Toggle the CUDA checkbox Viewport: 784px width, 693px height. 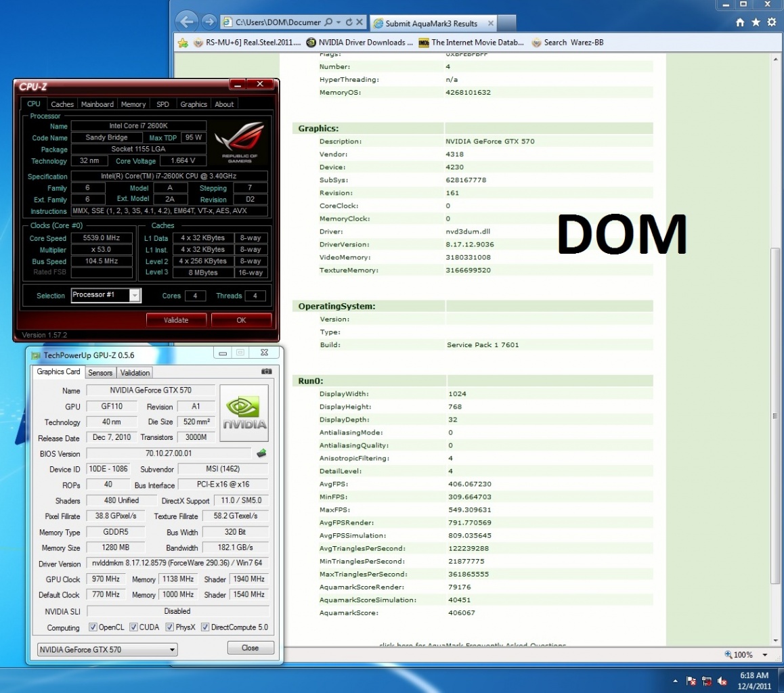click(x=133, y=627)
